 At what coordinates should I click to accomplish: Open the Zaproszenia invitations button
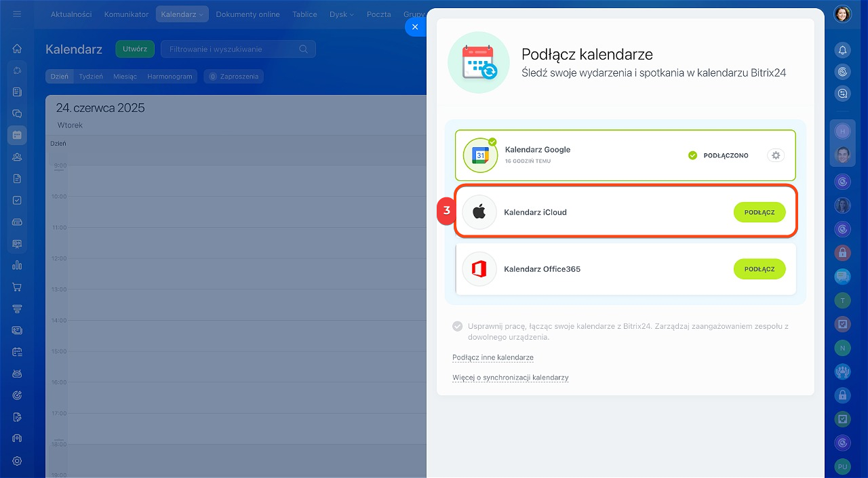point(234,77)
